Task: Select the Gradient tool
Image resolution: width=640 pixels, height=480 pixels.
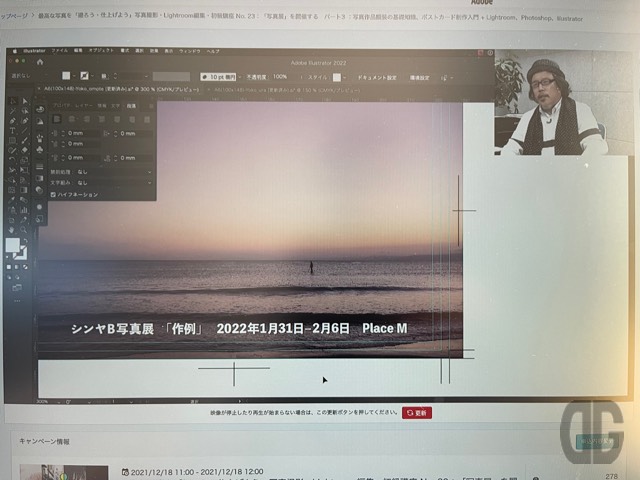Action: pyautogui.click(x=24, y=190)
